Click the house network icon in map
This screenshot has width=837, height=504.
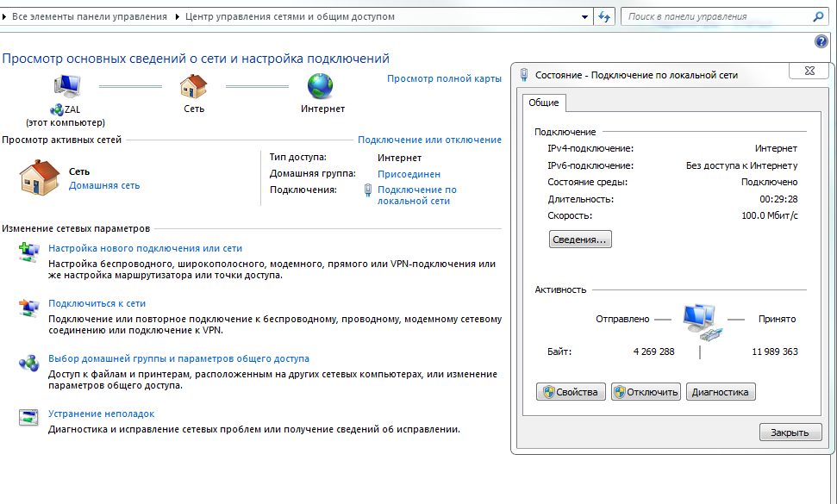(193, 86)
